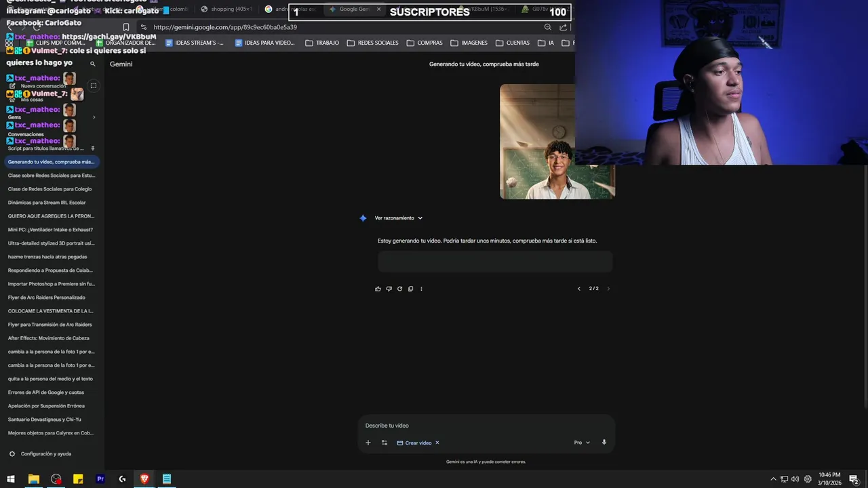The width and height of the screenshot is (868, 488).
Task: Open conversation Santuario Devastigneus y Chi-Yu
Action: 51,420
